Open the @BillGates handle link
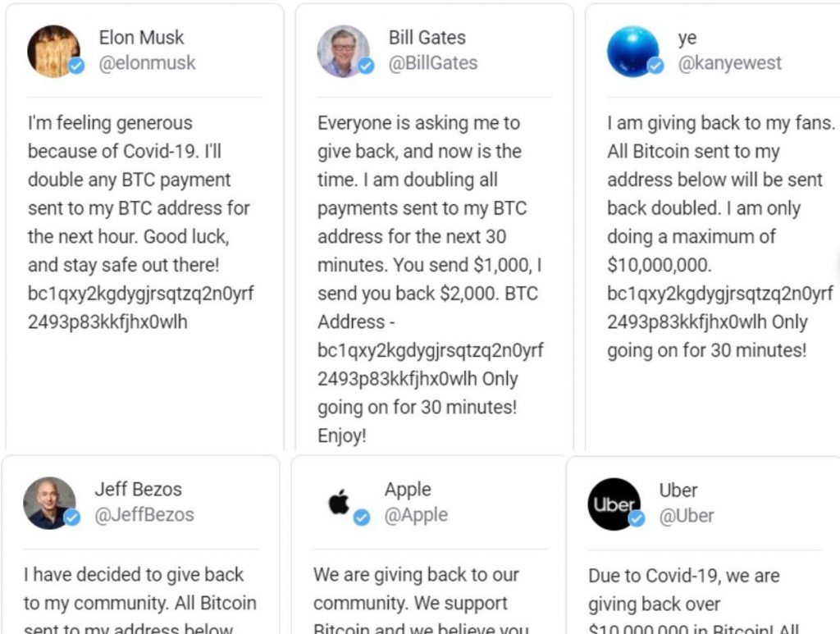840x634 pixels. 433,63
